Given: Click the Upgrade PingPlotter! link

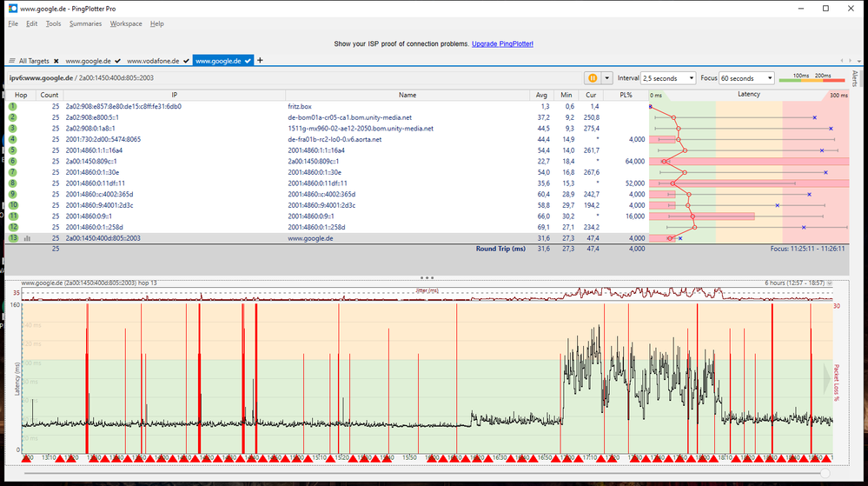Looking at the screenshot, I should tap(502, 43).
